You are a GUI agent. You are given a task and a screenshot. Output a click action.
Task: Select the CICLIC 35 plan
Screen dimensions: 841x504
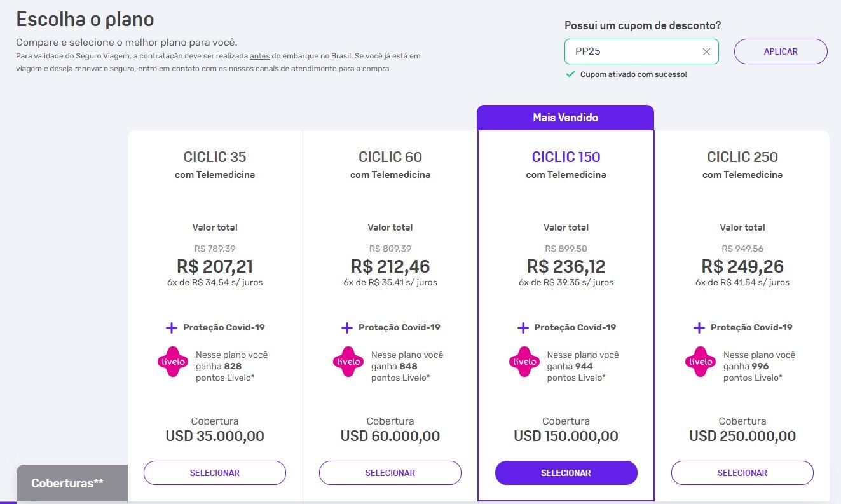click(x=215, y=473)
